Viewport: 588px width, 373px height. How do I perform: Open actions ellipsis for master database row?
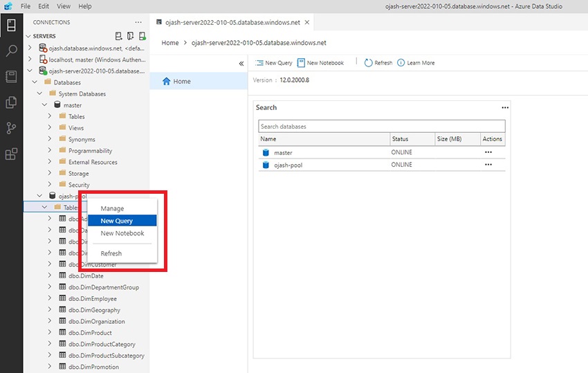(488, 152)
